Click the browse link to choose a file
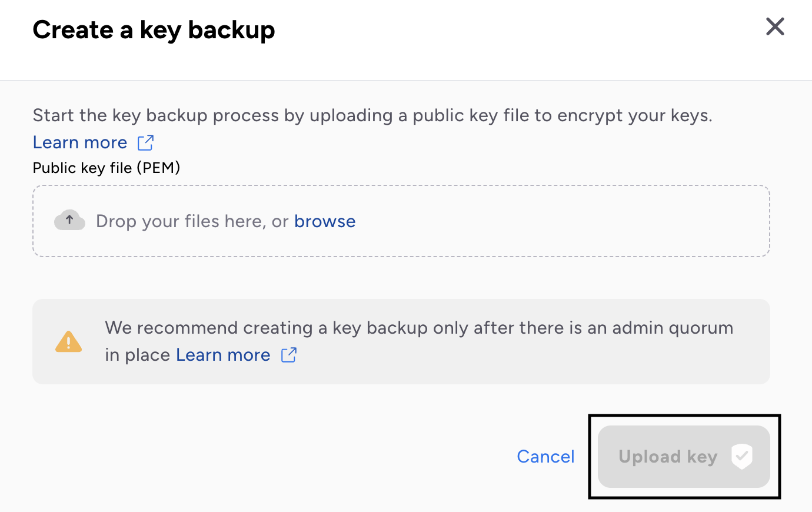812x512 pixels. click(x=325, y=221)
